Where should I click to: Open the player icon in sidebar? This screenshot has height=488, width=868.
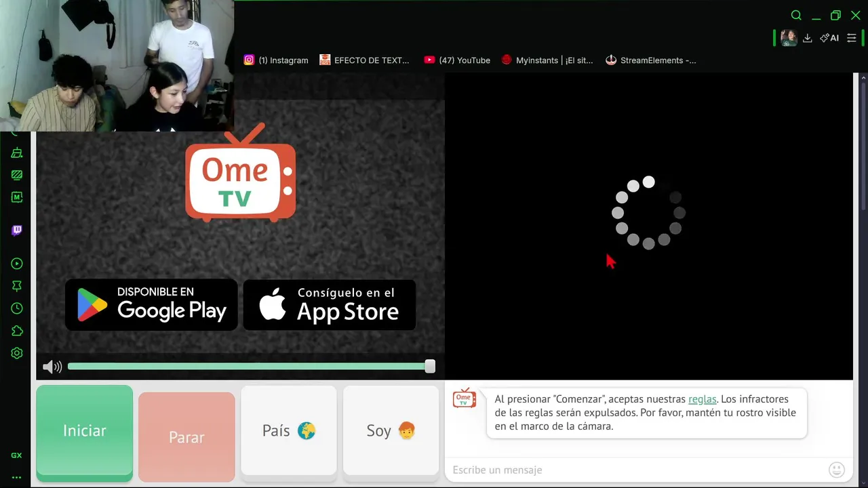(17, 264)
